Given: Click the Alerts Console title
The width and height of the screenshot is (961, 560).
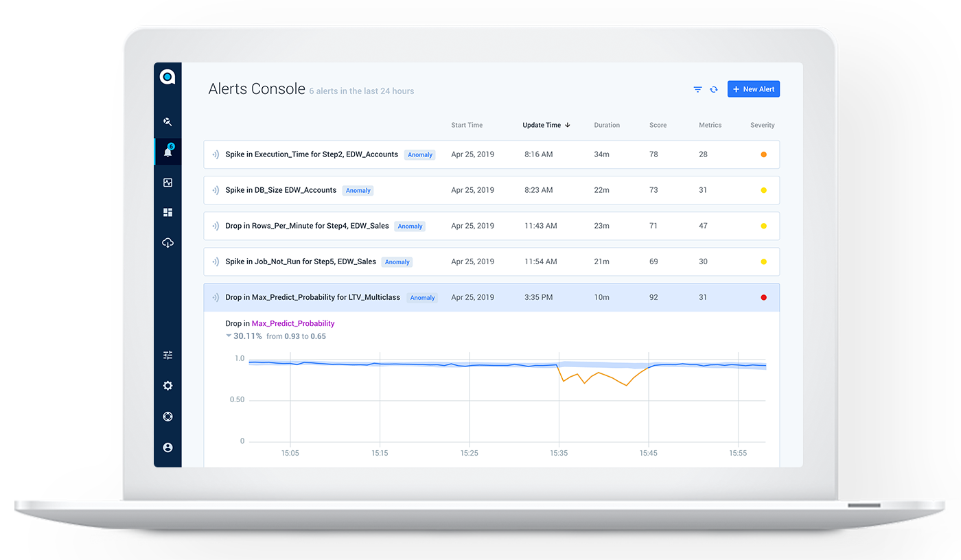Looking at the screenshot, I should (x=257, y=89).
